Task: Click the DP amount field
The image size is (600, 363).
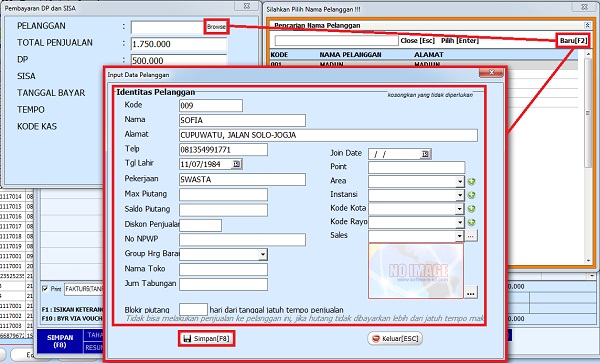Action: tap(179, 60)
